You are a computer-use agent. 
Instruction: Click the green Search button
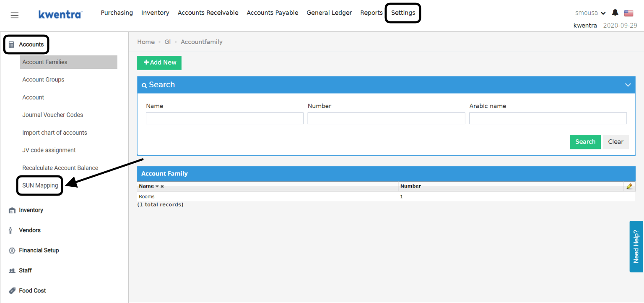tap(585, 142)
